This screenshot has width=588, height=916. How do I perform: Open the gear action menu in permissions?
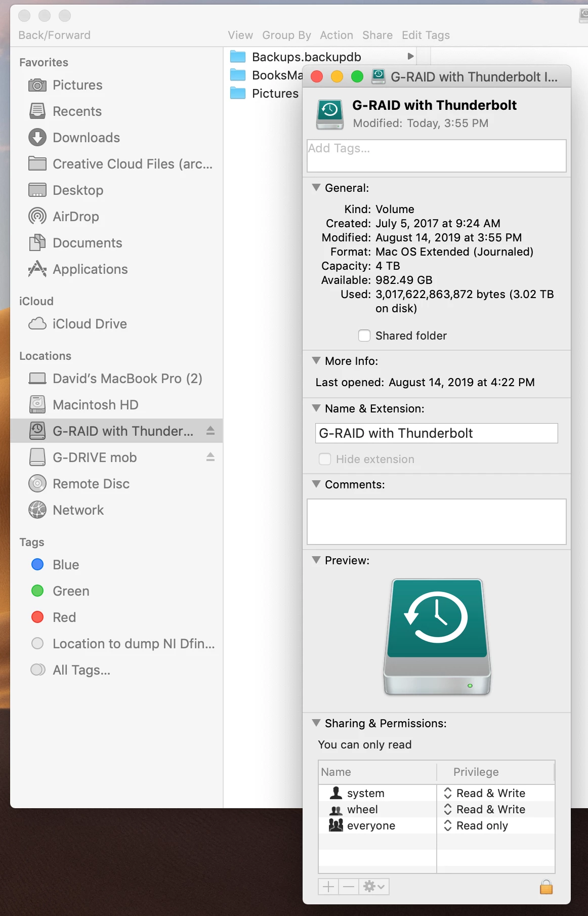pyautogui.click(x=374, y=887)
